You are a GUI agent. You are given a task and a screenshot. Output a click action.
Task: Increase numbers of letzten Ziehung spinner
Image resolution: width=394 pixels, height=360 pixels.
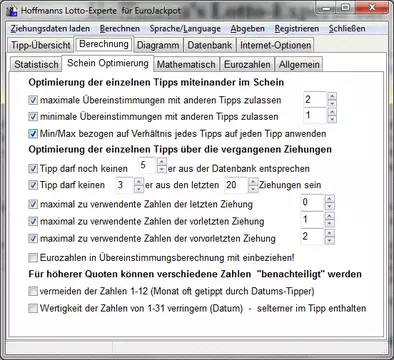pyautogui.click(x=329, y=199)
